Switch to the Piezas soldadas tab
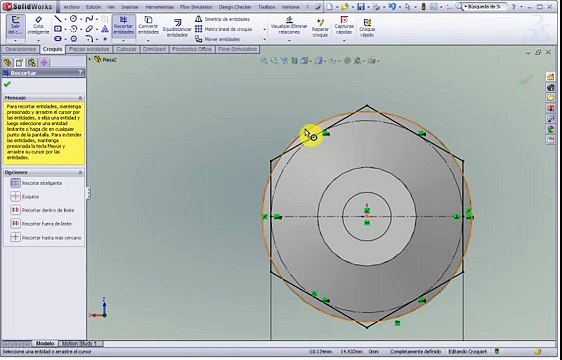 89,49
